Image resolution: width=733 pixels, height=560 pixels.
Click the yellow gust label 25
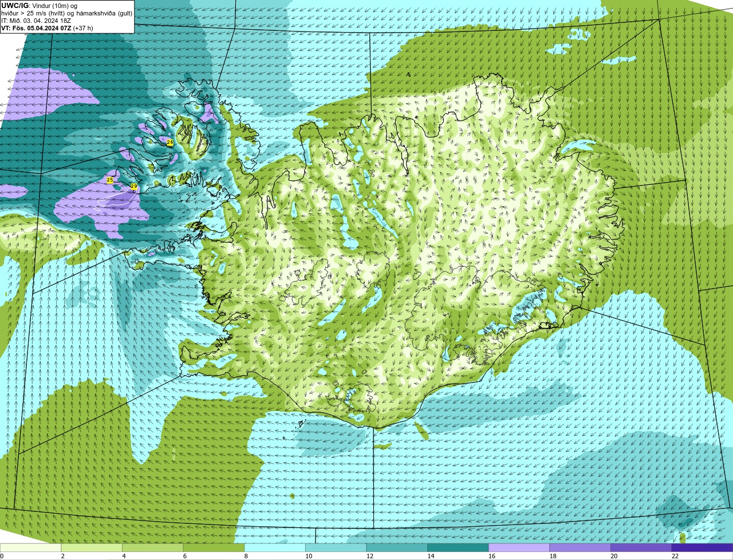click(110, 180)
